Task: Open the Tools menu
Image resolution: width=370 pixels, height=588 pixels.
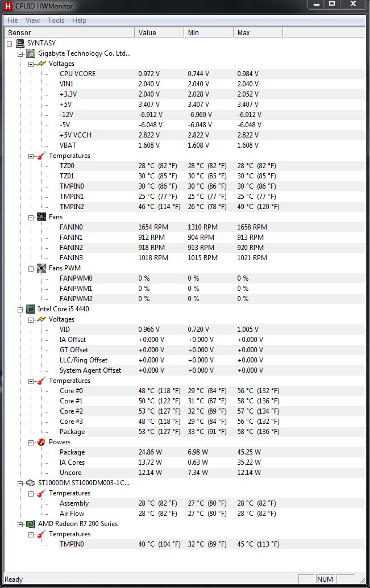Action: (x=56, y=20)
